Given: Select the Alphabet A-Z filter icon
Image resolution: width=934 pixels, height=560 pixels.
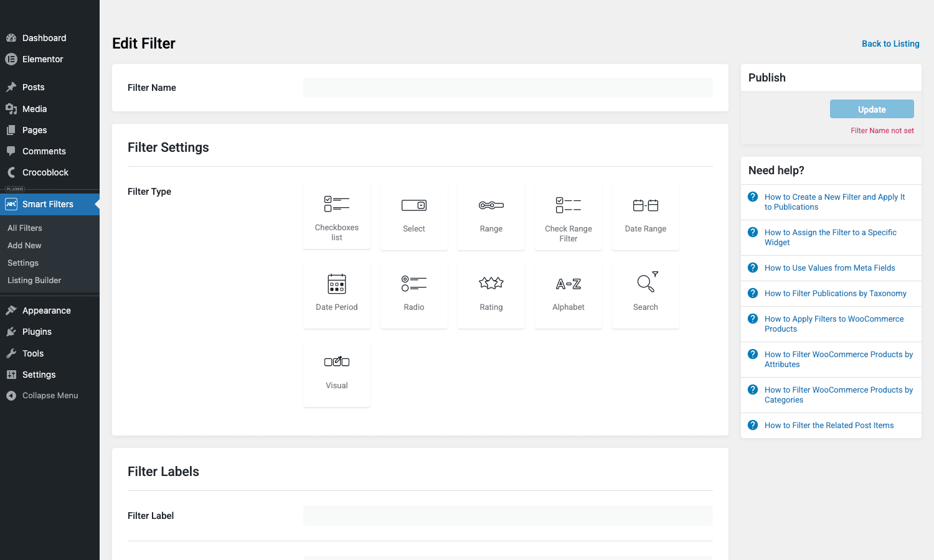Looking at the screenshot, I should click(x=568, y=284).
